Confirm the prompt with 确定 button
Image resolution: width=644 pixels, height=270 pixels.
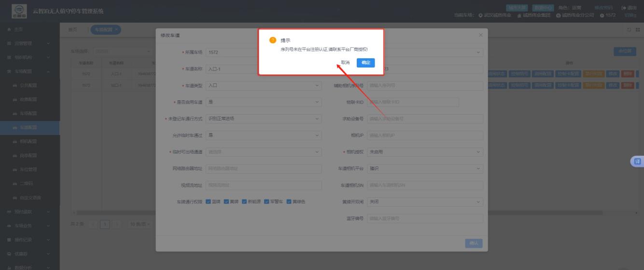[x=365, y=63]
